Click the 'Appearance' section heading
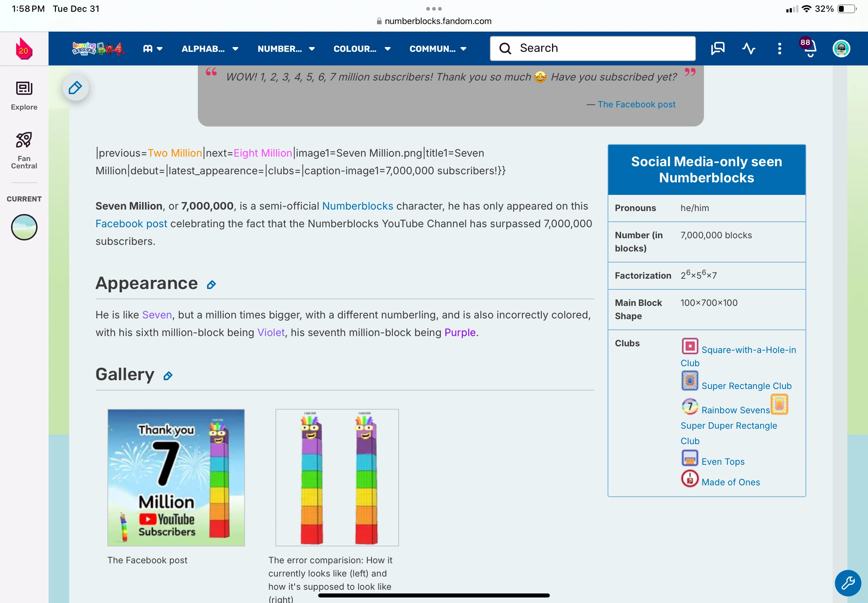Image resolution: width=868 pixels, height=603 pixels. coord(147,283)
